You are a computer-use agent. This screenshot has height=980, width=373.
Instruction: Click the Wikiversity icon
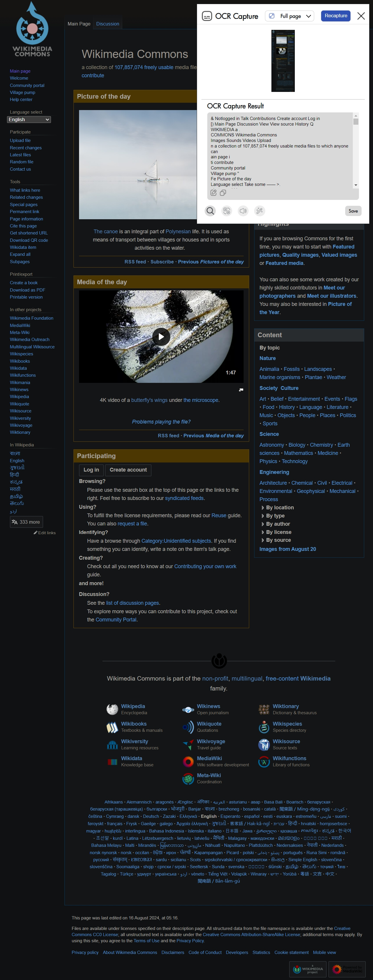click(x=112, y=744)
